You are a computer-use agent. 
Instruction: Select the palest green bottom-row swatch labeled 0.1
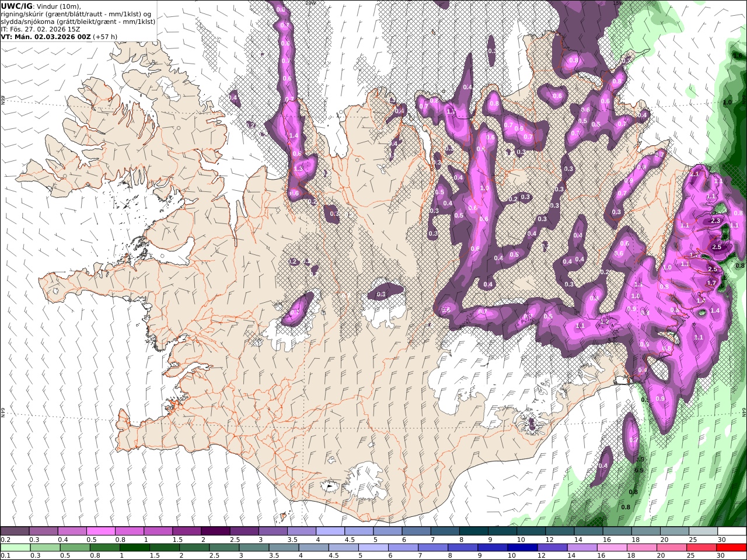coord(16,548)
